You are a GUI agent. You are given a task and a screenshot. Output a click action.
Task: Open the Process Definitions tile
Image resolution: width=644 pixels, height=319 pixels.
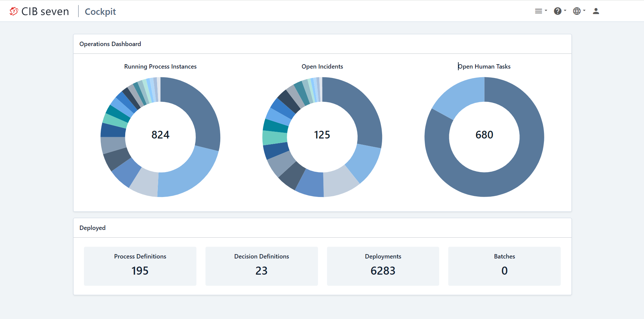click(140, 266)
